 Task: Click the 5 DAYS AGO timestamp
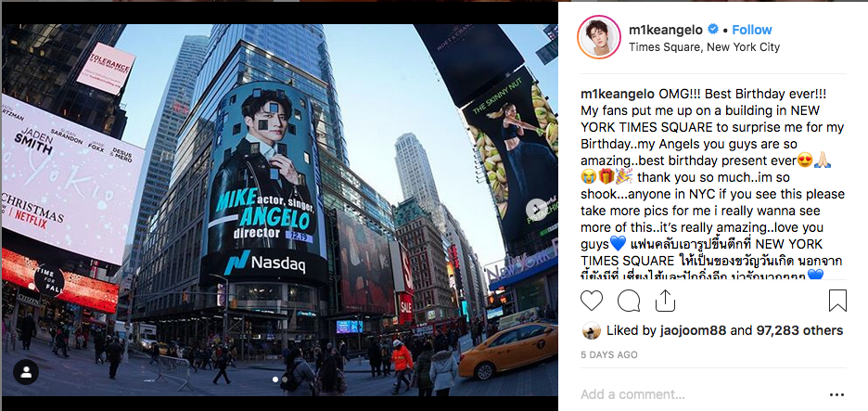609,354
